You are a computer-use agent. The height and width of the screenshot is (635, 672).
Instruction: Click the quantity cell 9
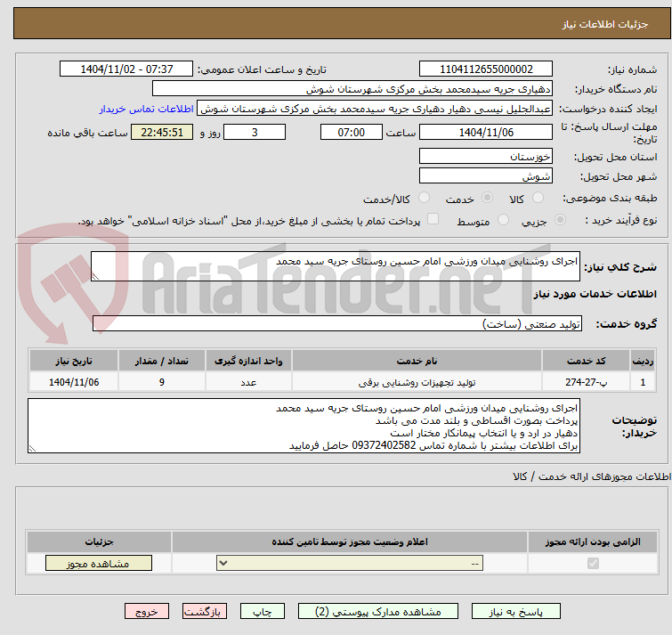tap(162, 381)
